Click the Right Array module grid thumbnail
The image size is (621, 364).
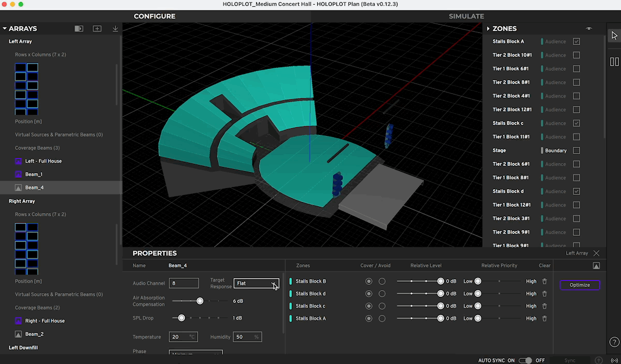26,248
